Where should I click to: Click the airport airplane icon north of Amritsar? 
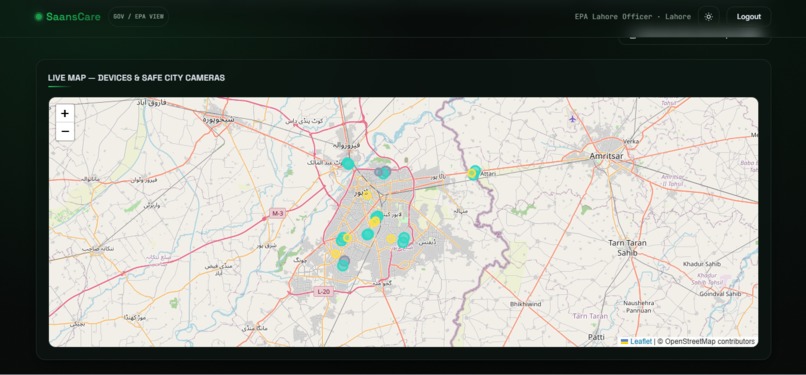click(x=573, y=119)
